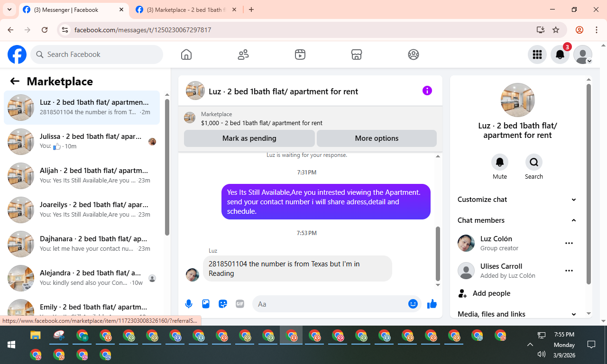Open Luz Colón member profile picture
The image size is (607, 364).
tap(466, 243)
